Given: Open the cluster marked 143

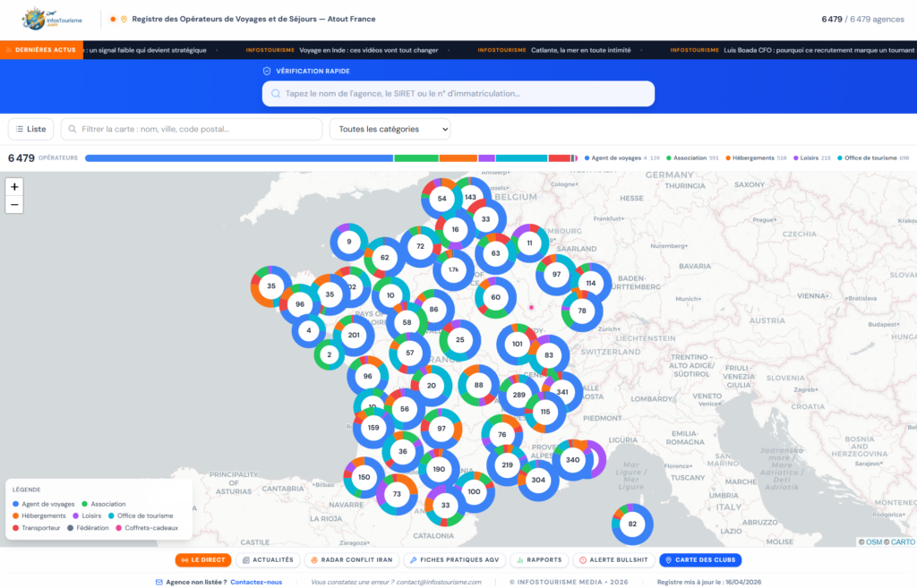Looking at the screenshot, I should [x=471, y=197].
